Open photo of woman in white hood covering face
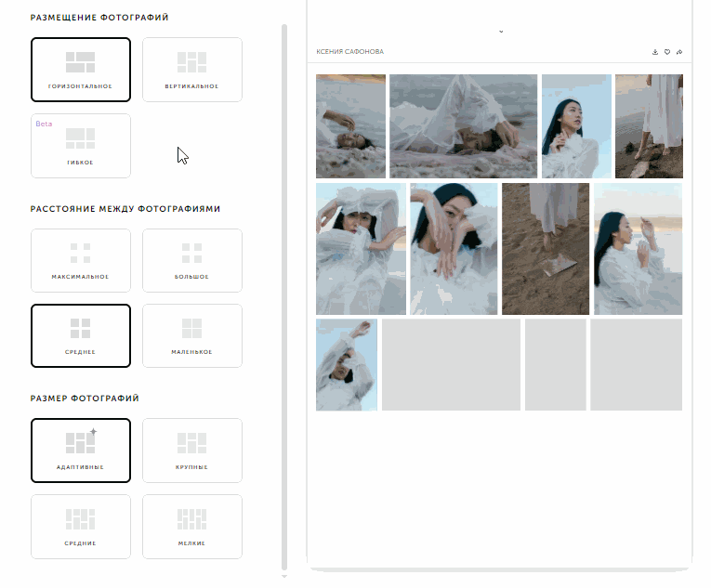The width and height of the screenshot is (711, 588). (x=361, y=249)
